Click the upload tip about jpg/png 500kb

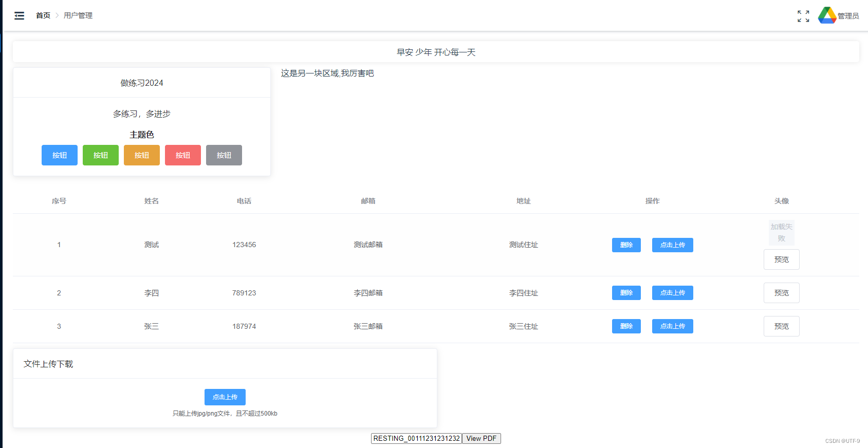[225, 413]
